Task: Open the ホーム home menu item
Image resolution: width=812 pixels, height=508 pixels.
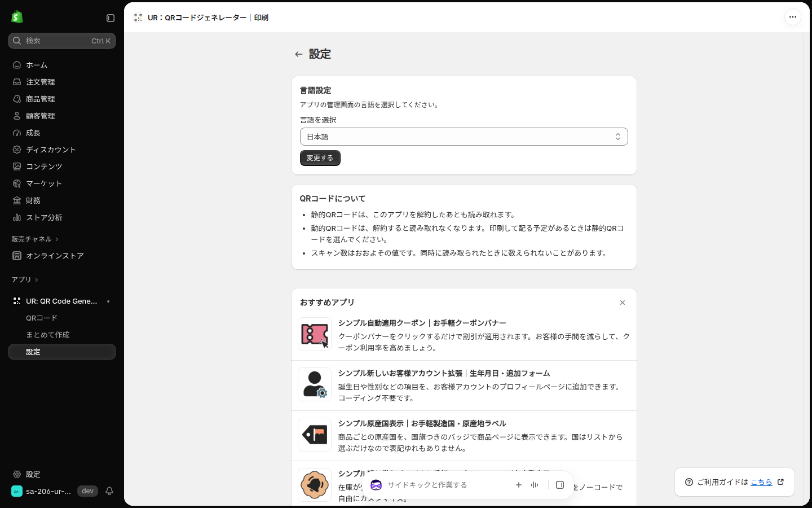Action: (62, 65)
